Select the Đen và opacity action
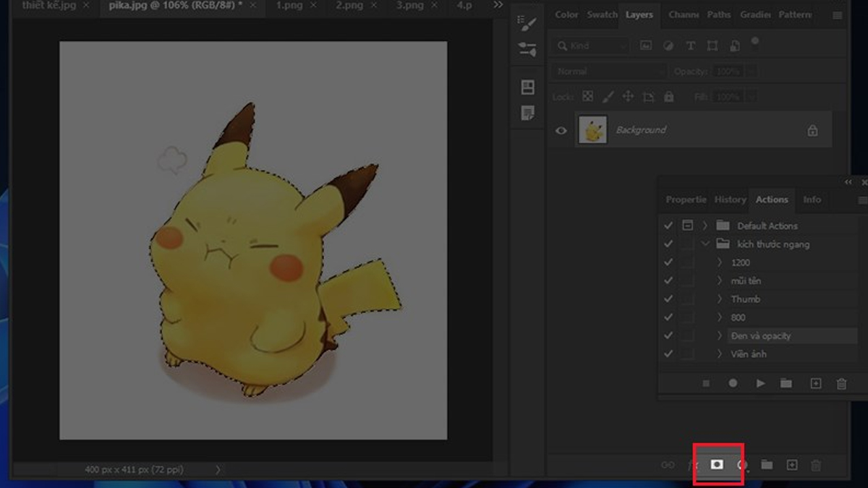This screenshot has width=868, height=488. coord(760,336)
